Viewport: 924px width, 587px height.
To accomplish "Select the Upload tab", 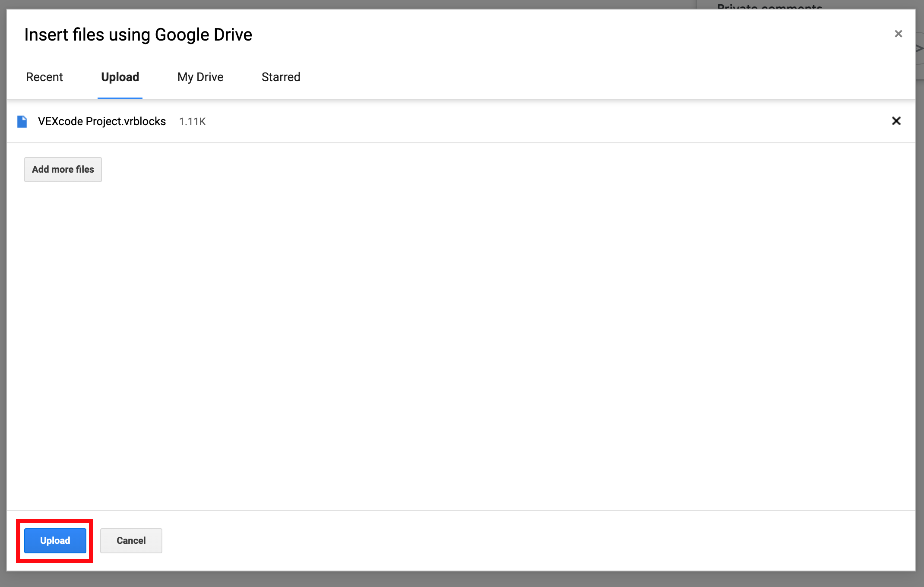I will point(120,77).
